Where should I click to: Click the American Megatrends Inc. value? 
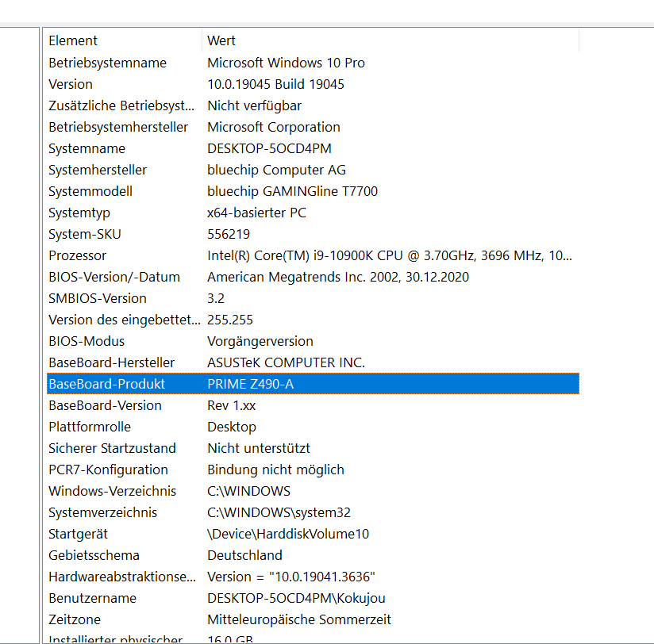(338, 277)
